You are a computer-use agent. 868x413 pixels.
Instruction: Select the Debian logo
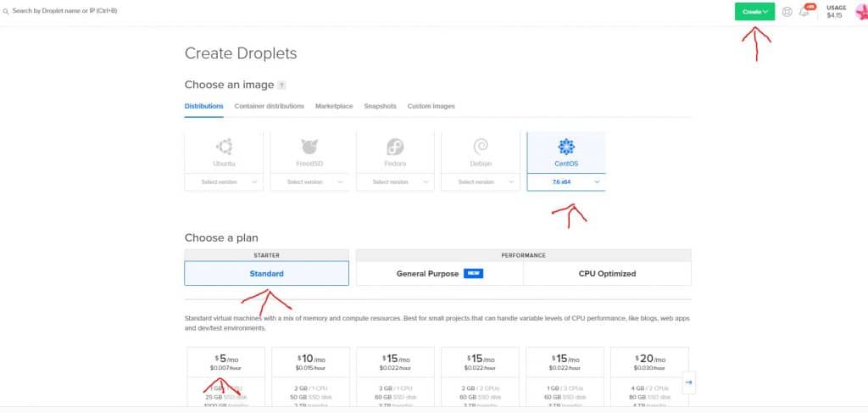[480, 147]
